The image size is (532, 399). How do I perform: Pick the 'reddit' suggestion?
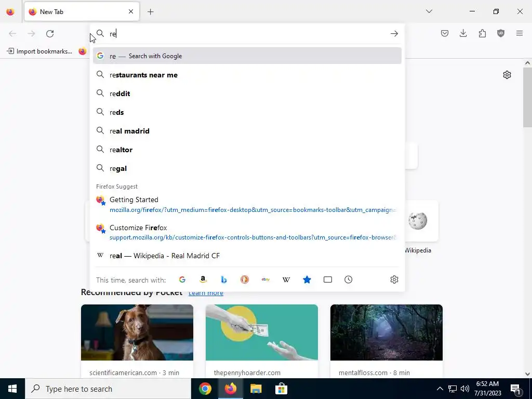[x=247, y=94]
